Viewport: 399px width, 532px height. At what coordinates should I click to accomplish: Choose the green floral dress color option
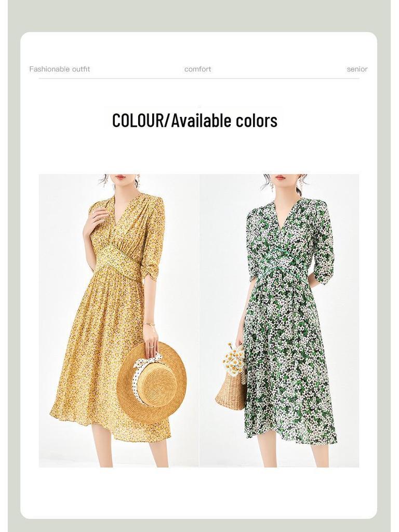(279, 321)
